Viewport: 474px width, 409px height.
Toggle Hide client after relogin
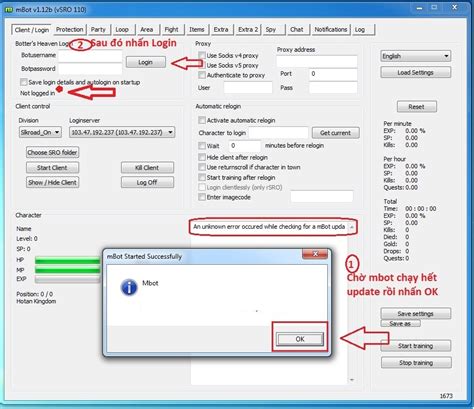point(202,157)
